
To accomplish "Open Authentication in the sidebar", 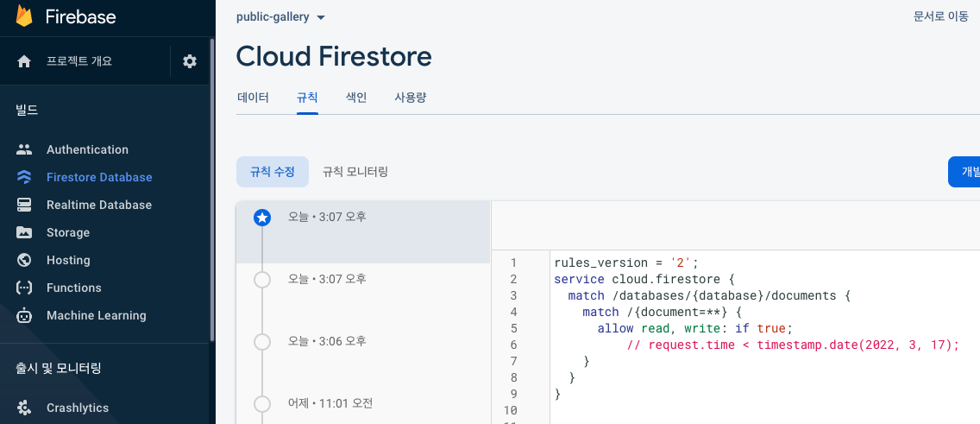I will (87, 149).
